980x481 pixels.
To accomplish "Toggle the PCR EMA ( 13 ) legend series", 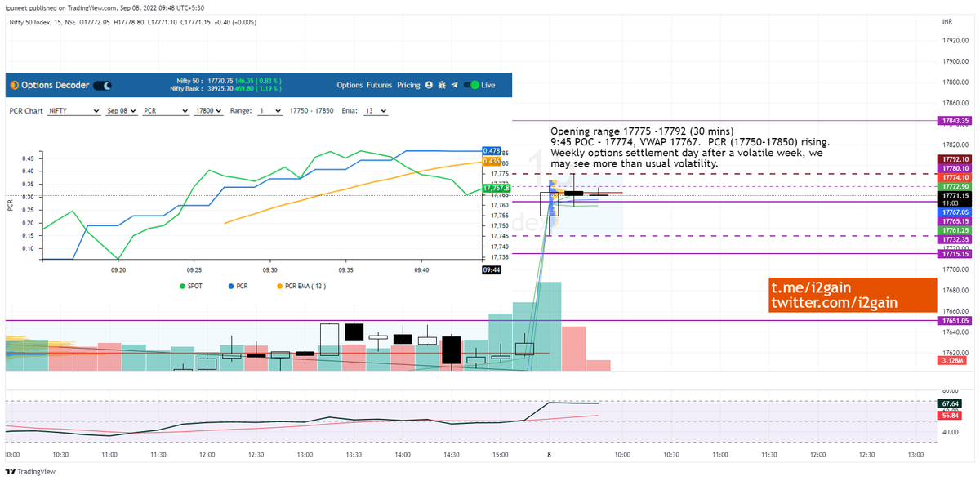I will pos(302,286).
